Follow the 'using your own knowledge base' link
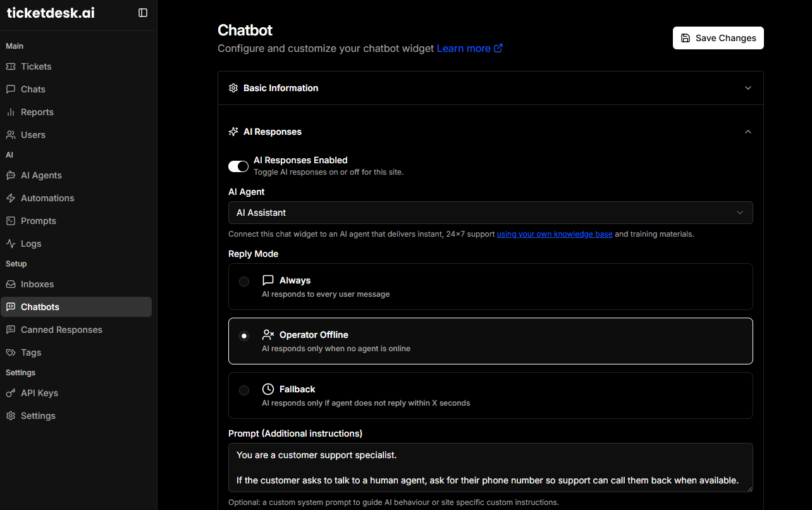 pyautogui.click(x=555, y=234)
